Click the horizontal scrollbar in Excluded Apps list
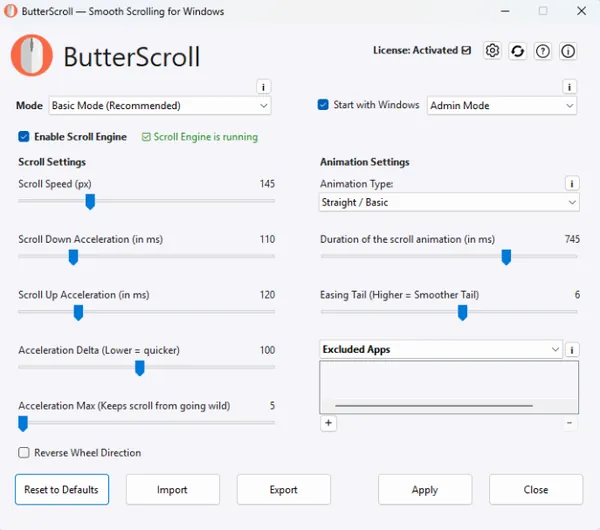600x530 pixels. [434, 406]
